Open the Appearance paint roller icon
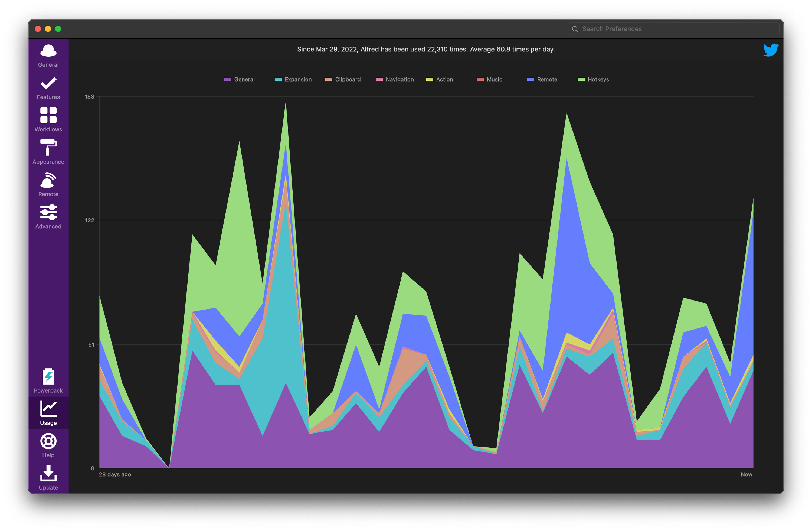Viewport: 812px width, 531px height. [x=48, y=147]
